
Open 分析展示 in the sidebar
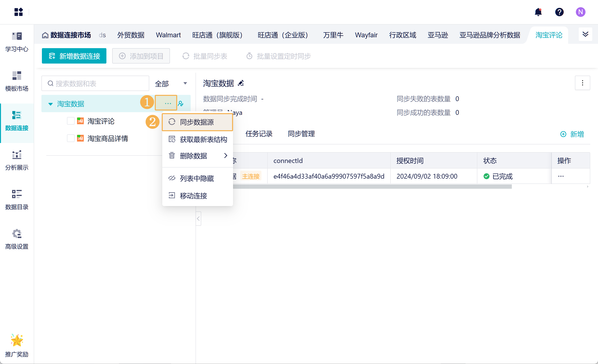pyautogui.click(x=17, y=160)
